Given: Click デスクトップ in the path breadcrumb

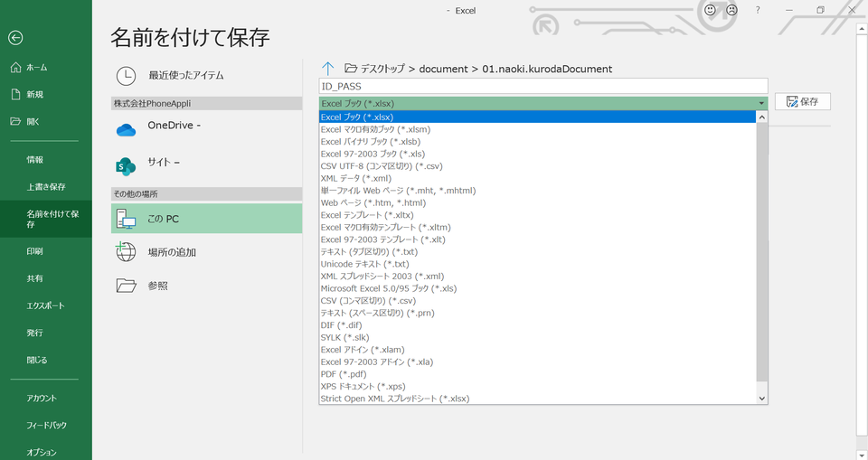Looking at the screenshot, I should point(382,69).
